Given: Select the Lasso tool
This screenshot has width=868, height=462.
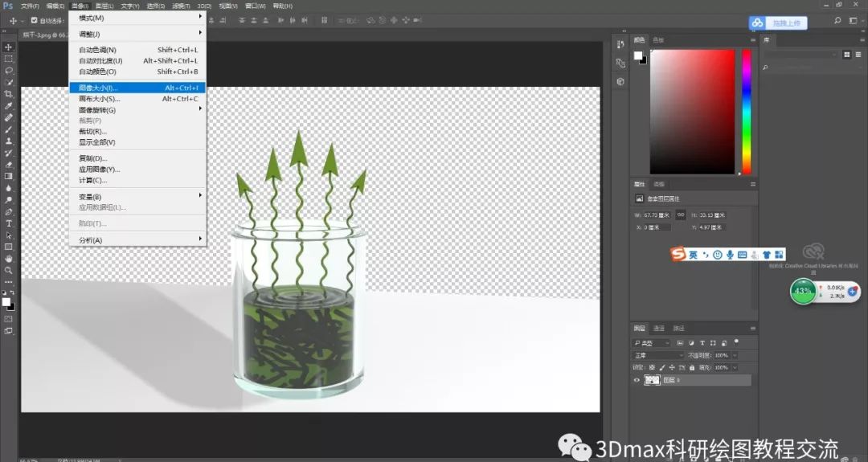Looking at the screenshot, I should point(9,71).
